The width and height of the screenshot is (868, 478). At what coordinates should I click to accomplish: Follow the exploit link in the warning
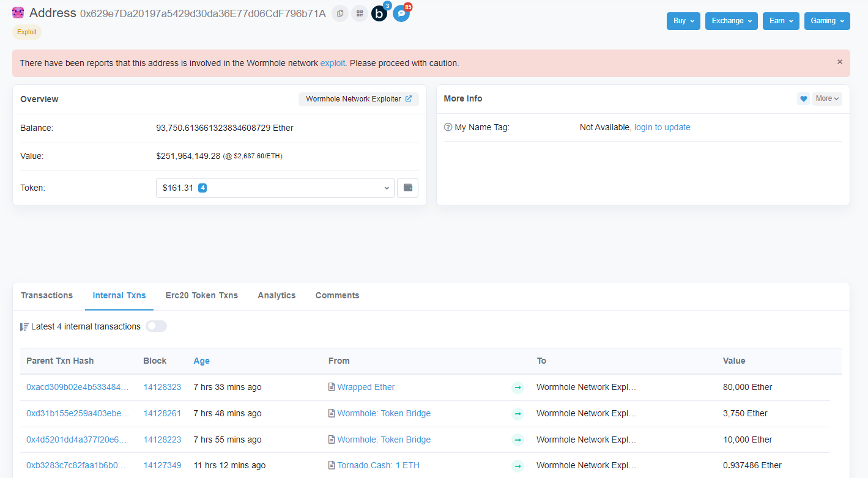[x=333, y=63]
